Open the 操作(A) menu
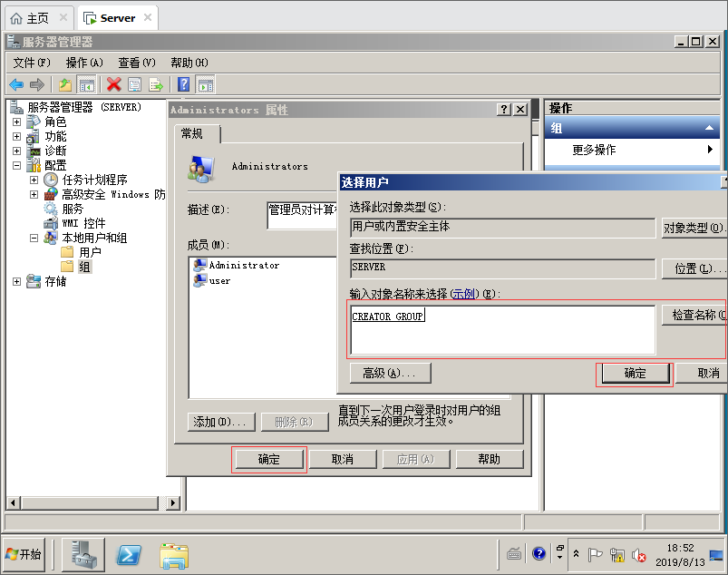 point(84,63)
